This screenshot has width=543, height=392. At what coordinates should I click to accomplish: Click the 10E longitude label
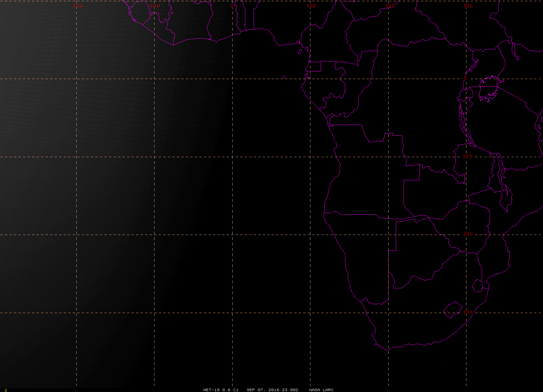(312, 6)
